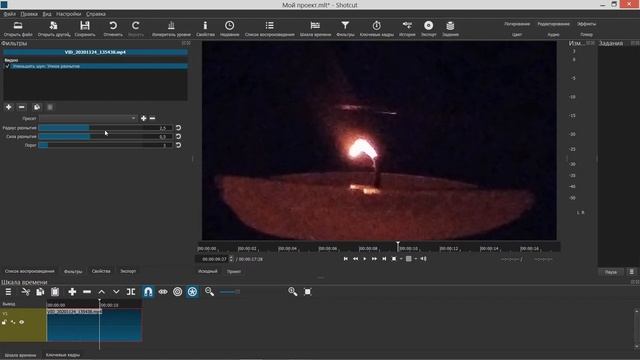640x360 pixels.
Task: Switch to the Editing layout
Action: coord(553,24)
